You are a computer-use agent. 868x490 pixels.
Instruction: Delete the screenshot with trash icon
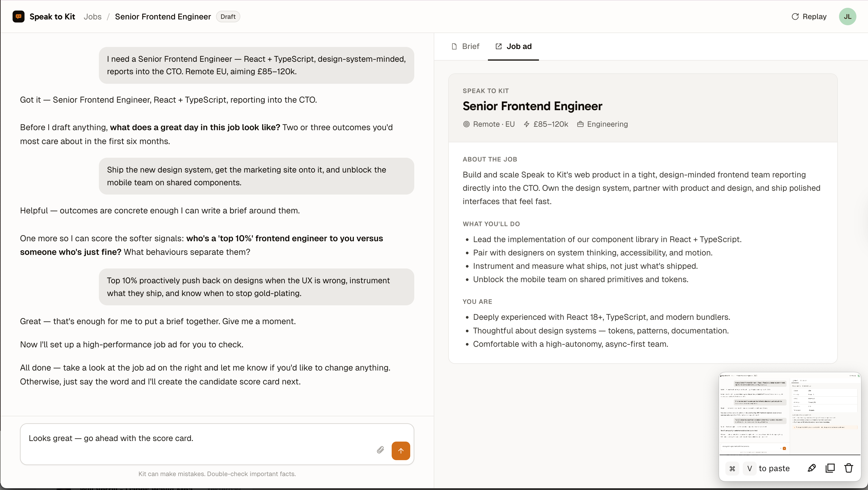coord(849,469)
